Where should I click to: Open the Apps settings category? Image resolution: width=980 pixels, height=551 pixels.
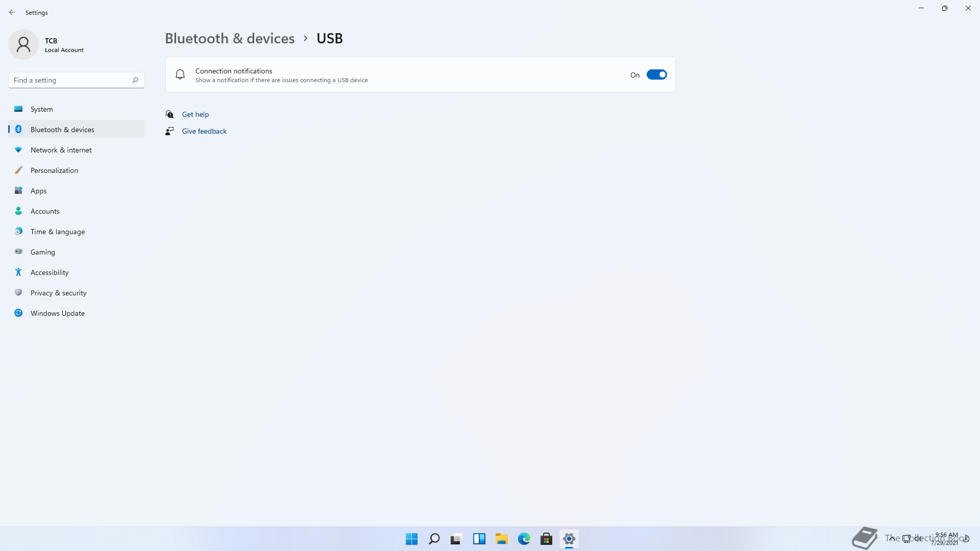coord(38,191)
